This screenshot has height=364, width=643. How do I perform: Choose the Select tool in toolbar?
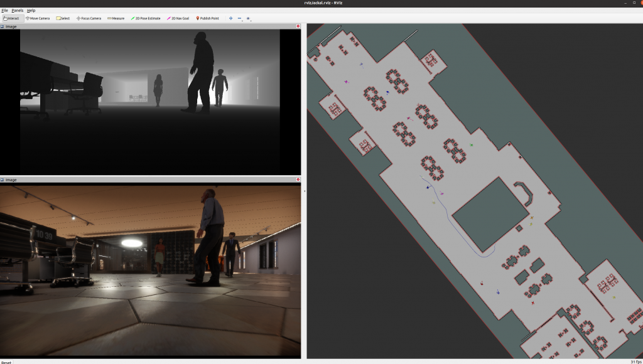[63, 18]
